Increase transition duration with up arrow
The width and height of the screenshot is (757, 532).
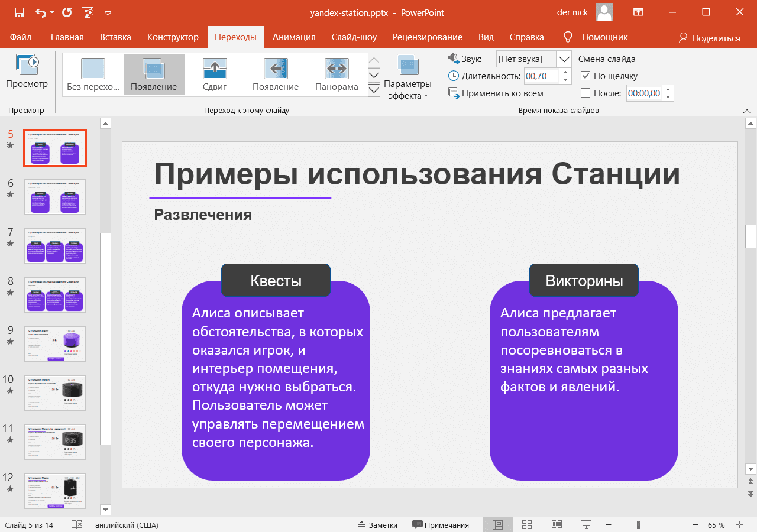click(x=566, y=72)
